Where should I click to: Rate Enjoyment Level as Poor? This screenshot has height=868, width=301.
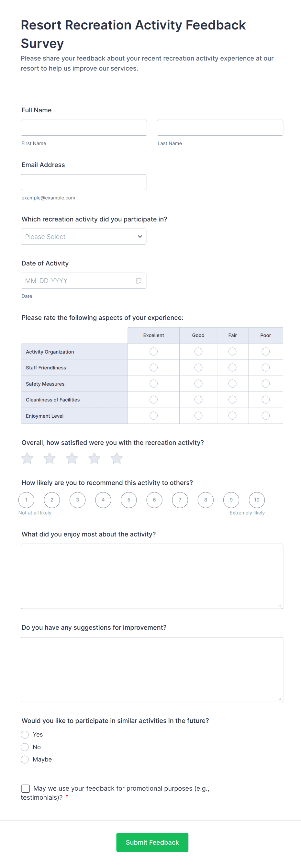click(x=265, y=415)
